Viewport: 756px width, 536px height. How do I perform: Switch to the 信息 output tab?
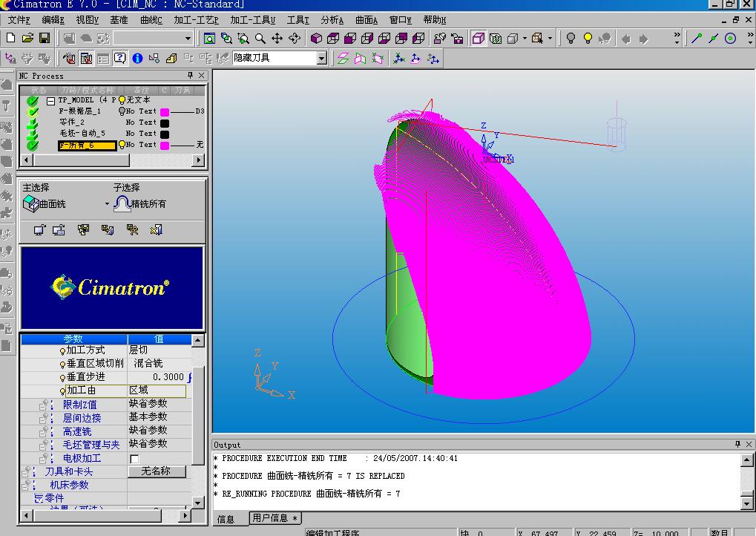(x=226, y=519)
